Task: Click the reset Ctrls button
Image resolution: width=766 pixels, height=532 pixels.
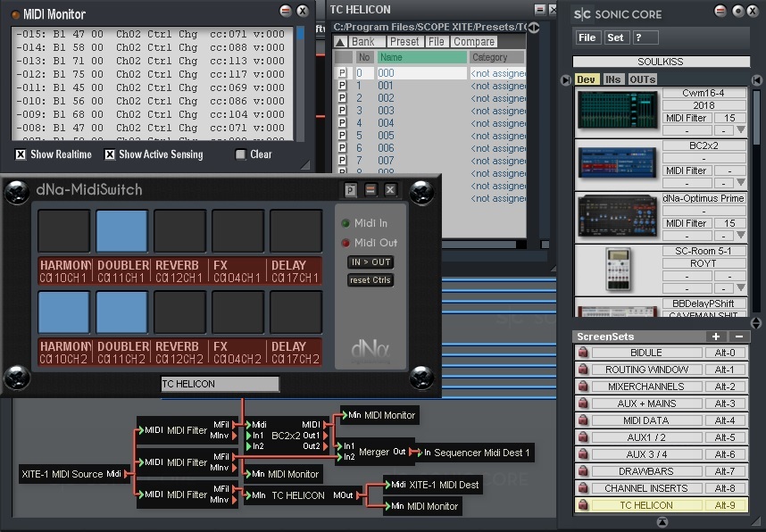Action: point(371,280)
